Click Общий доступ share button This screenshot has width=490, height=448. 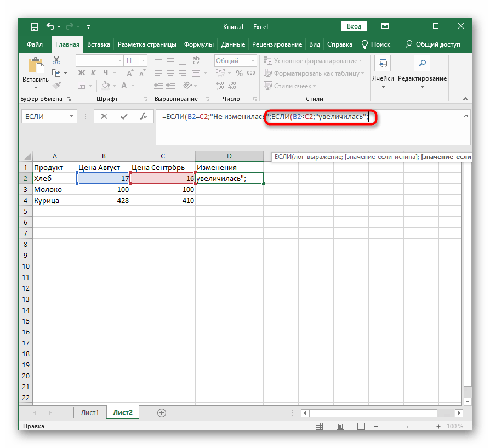point(433,44)
